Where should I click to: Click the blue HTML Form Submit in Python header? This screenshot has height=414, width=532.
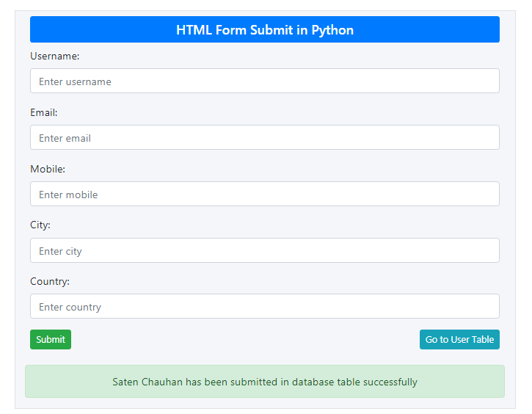point(265,29)
